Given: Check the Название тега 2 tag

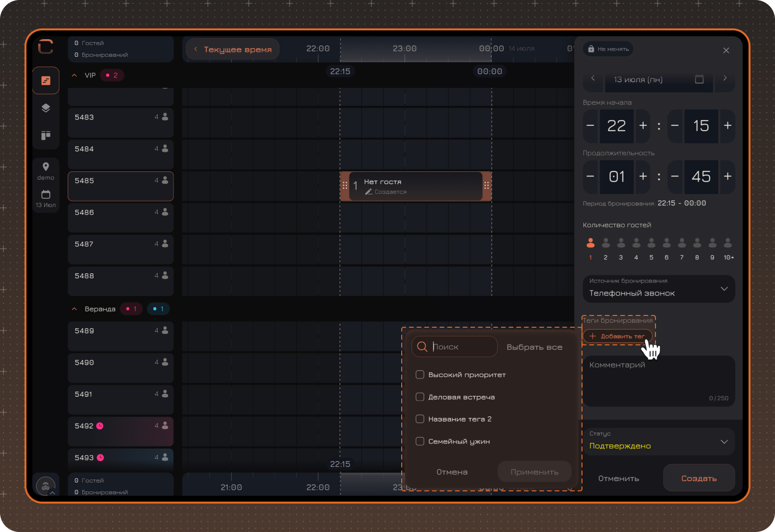Looking at the screenshot, I should coord(420,419).
